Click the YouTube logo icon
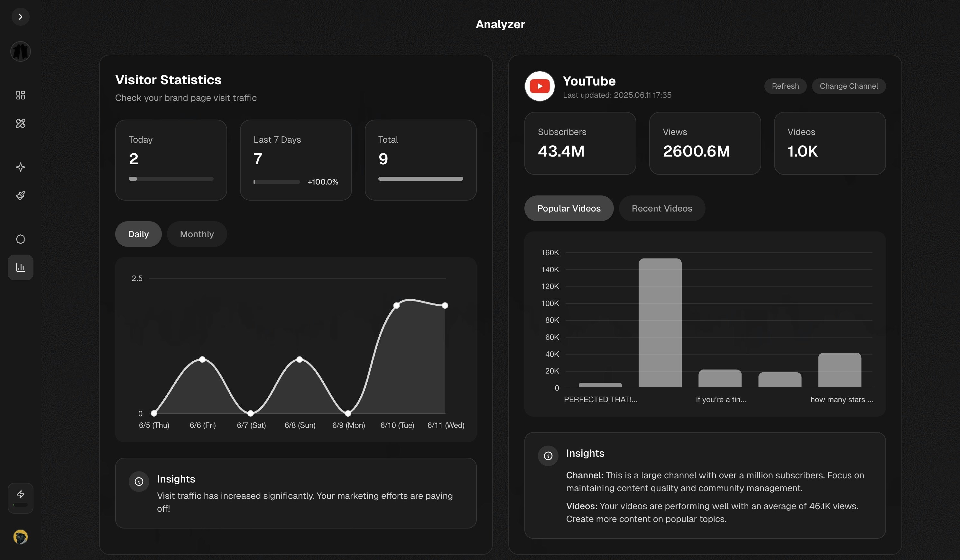960x560 pixels. pyautogui.click(x=540, y=86)
